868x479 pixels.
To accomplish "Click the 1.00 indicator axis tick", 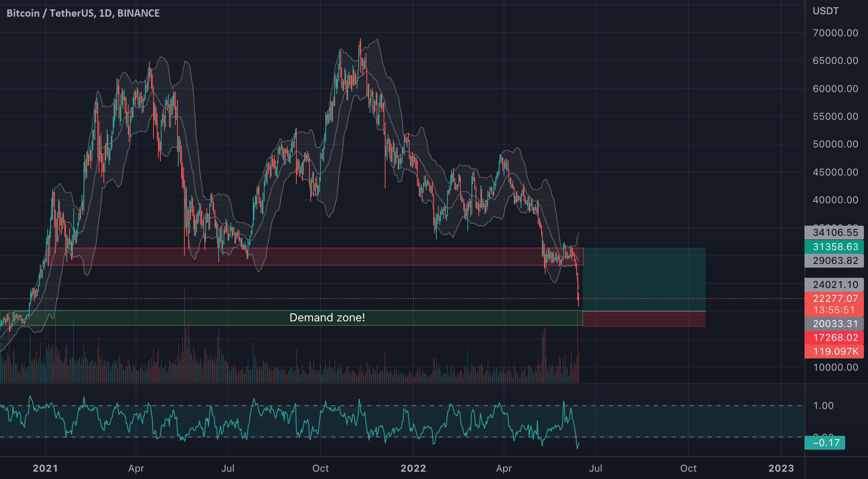I will 823,406.
